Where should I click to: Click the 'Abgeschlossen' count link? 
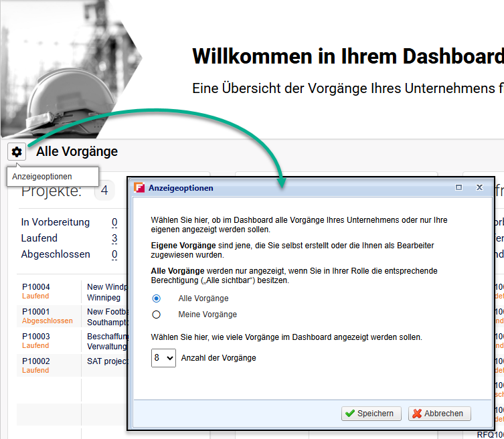(x=114, y=254)
